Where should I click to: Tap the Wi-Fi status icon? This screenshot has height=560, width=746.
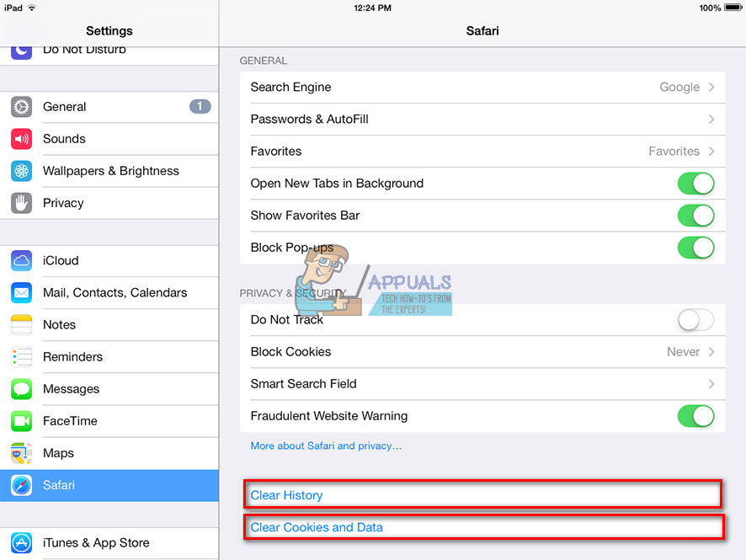[x=31, y=8]
